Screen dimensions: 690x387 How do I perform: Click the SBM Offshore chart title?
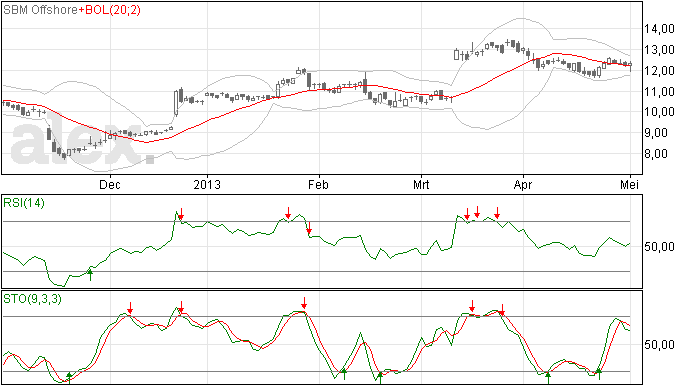tap(41, 10)
